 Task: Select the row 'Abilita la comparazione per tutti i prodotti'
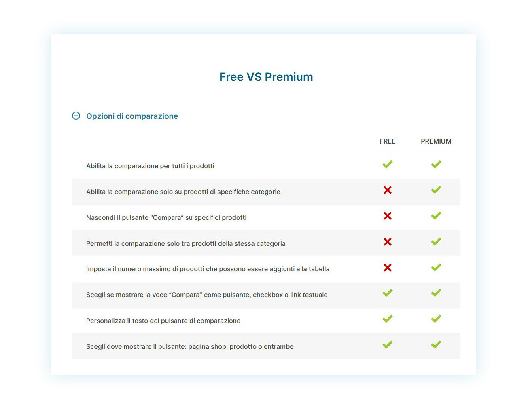pyautogui.click(x=150, y=166)
